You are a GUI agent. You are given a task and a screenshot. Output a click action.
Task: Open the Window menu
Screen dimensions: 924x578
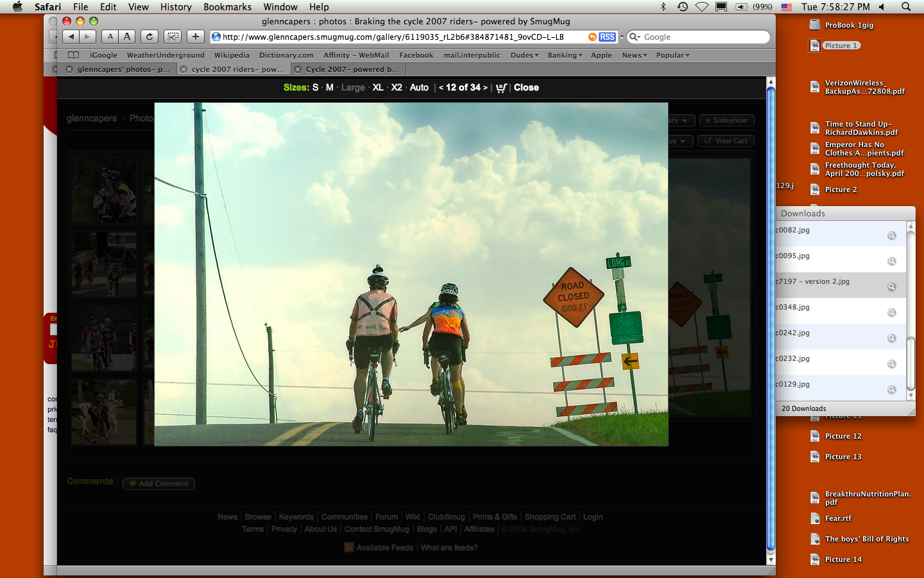280,6
